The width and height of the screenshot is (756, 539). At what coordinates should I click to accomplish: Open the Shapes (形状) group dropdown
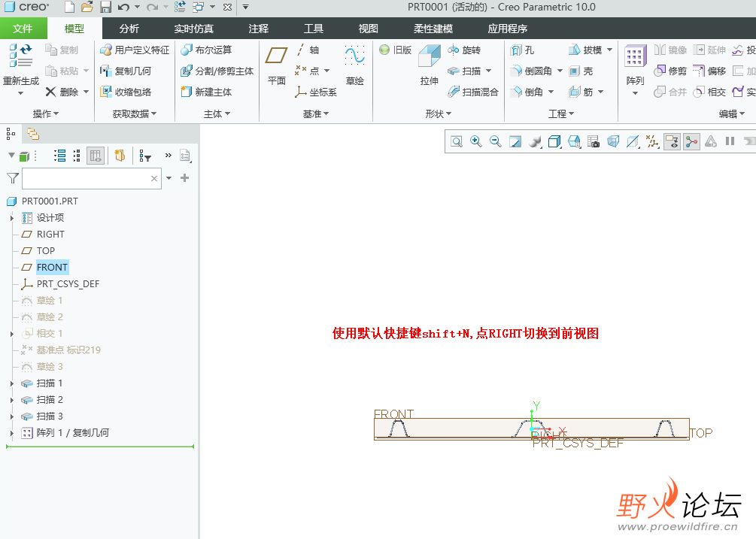pyautogui.click(x=439, y=114)
